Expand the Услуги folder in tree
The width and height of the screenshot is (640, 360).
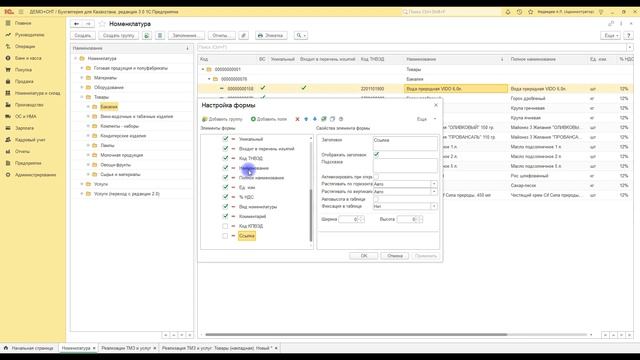click(x=82, y=184)
